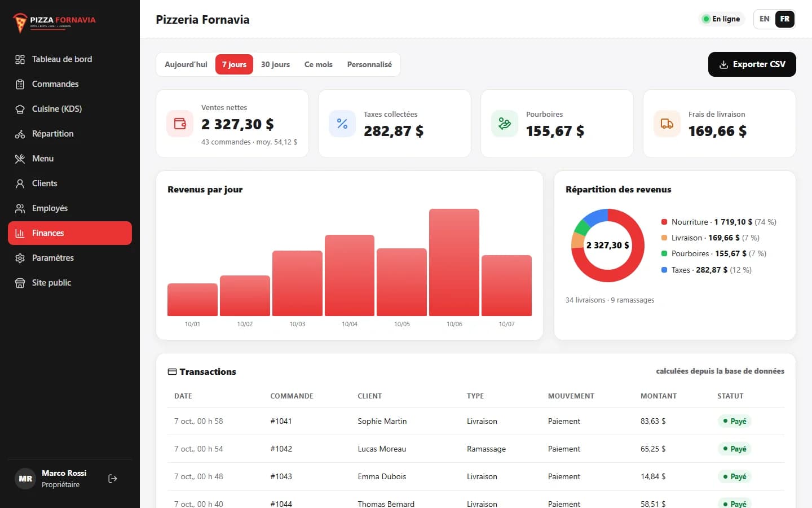
Task: Click the En ligne status badge
Action: tap(722, 19)
